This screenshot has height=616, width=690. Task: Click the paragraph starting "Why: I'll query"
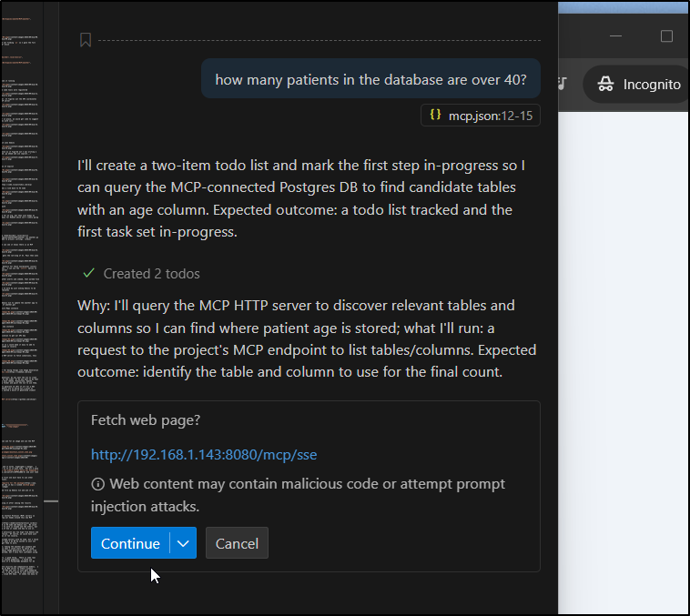(308, 338)
